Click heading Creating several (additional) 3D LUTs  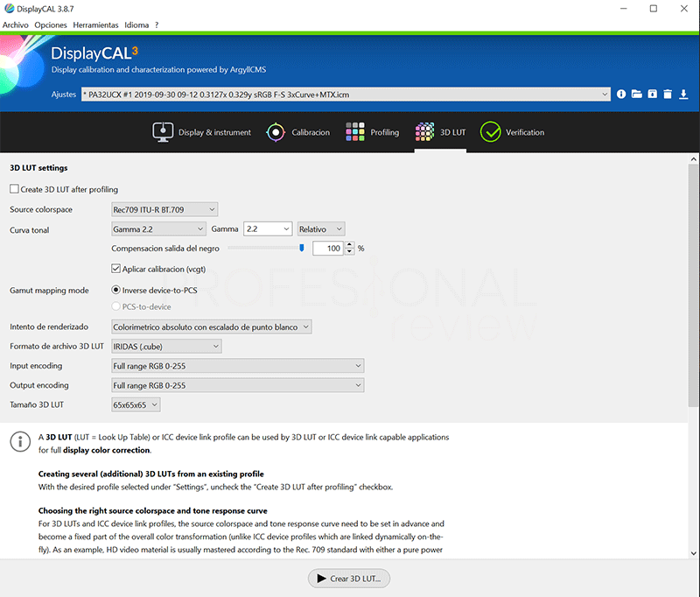pos(150,474)
